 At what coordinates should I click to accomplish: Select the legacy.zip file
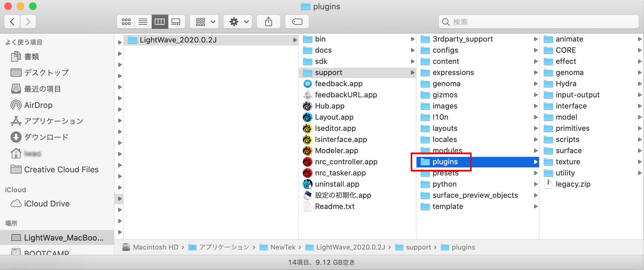click(592, 184)
